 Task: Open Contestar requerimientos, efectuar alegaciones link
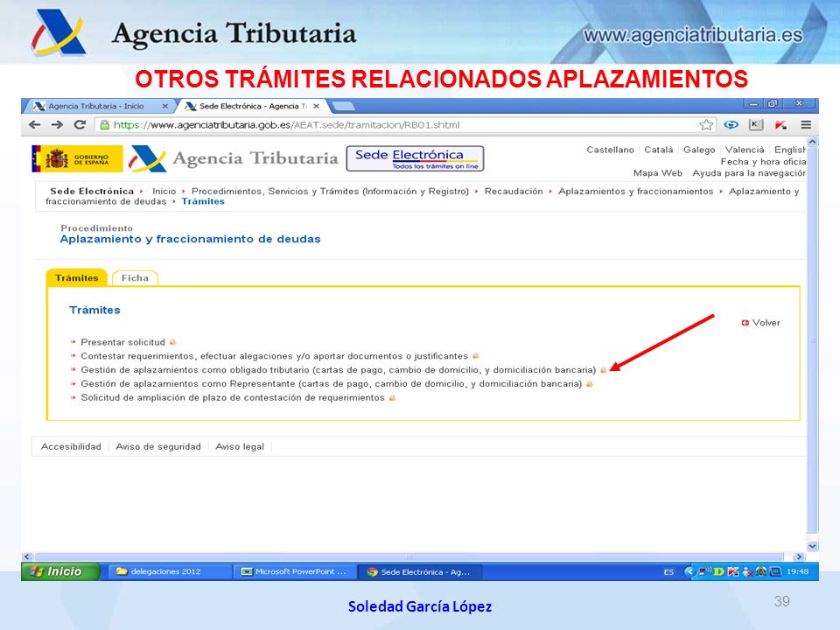point(274,356)
